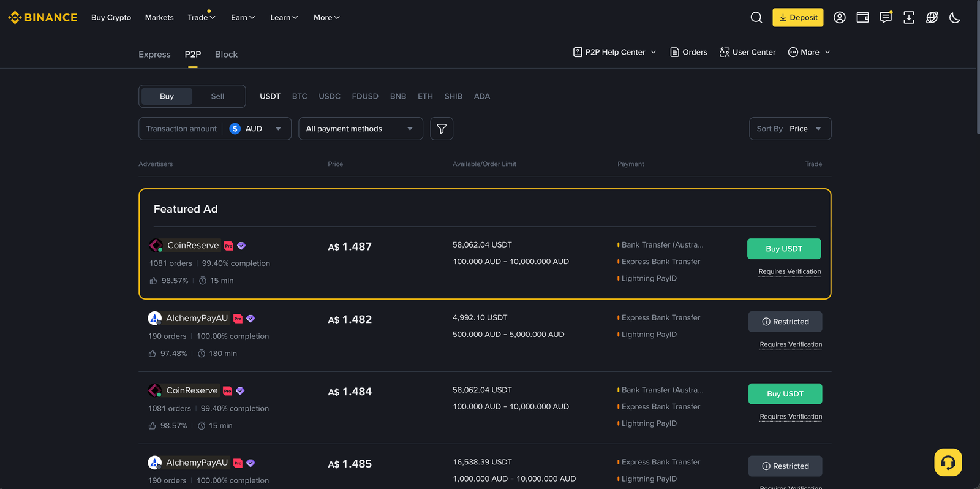Image resolution: width=980 pixels, height=489 pixels.
Task: Click the Transaction amount input field
Action: tap(181, 129)
